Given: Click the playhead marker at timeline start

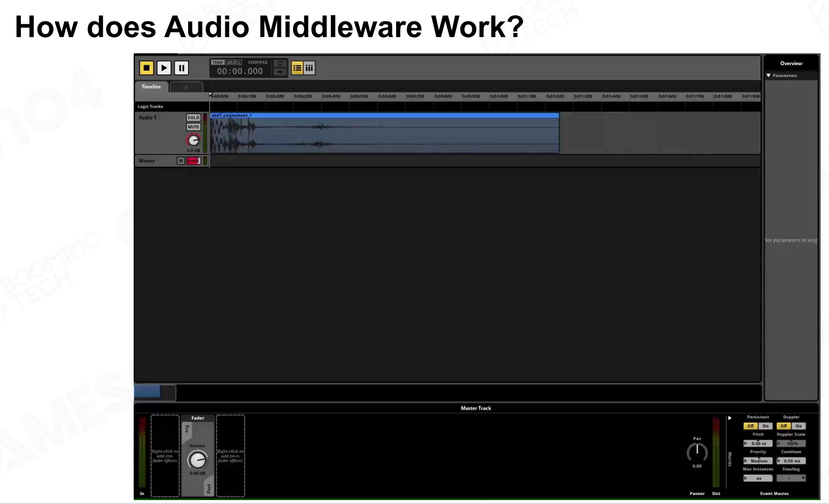Looking at the screenshot, I should click(211, 94).
